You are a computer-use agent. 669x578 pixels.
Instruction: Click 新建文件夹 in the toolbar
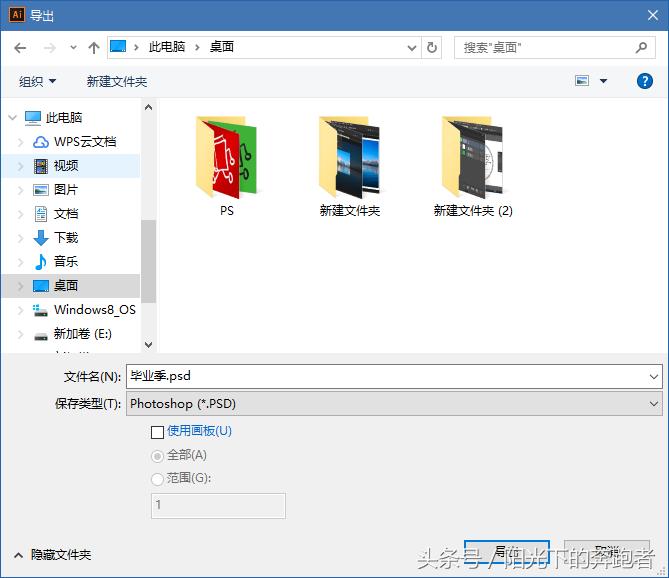point(117,81)
